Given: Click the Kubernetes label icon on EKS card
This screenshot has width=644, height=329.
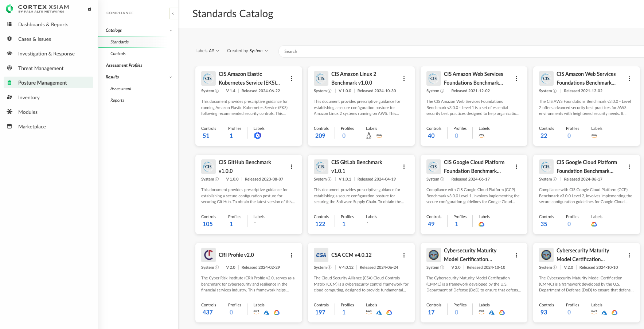Looking at the screenshot, I should [x=258, y=136].
